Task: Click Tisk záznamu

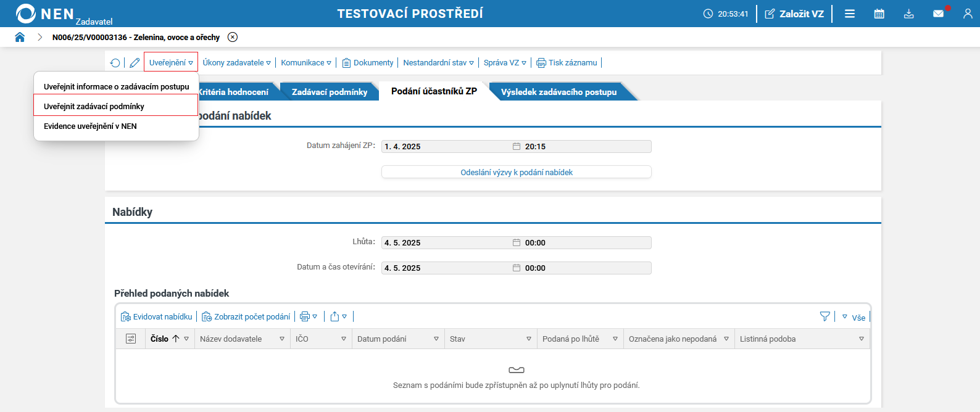Action: coord(567,63)
